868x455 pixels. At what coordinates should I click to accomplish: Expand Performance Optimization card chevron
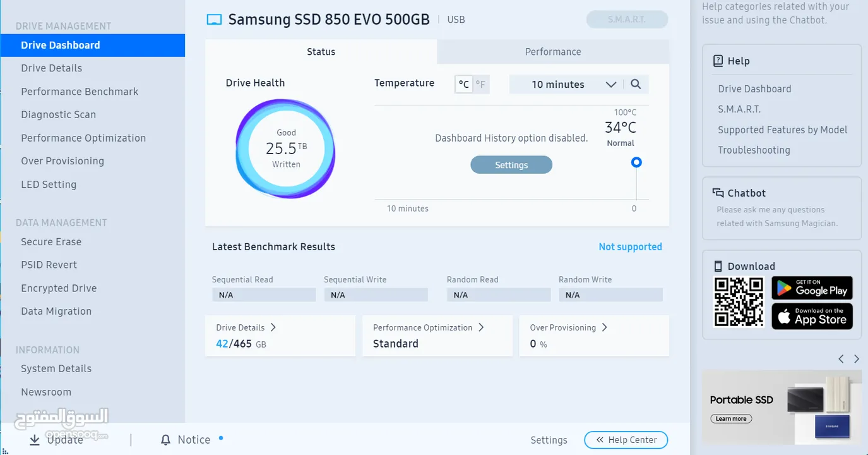pyautogui.click(x=481, y=327)
